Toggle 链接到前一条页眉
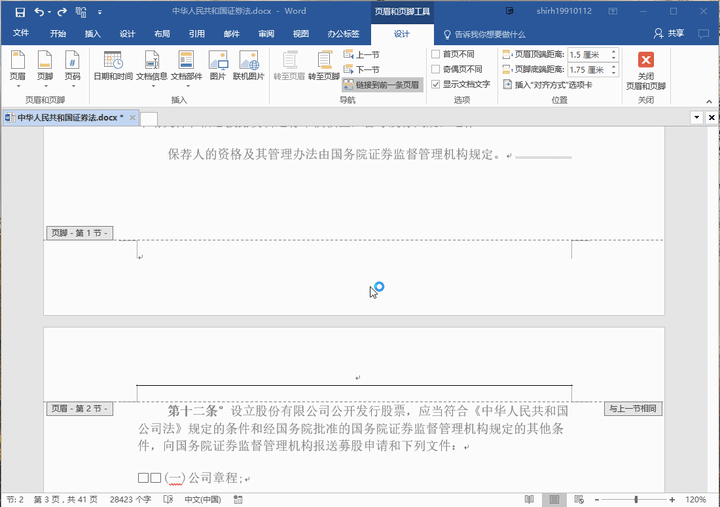720x507 pixels. (382, 84)
